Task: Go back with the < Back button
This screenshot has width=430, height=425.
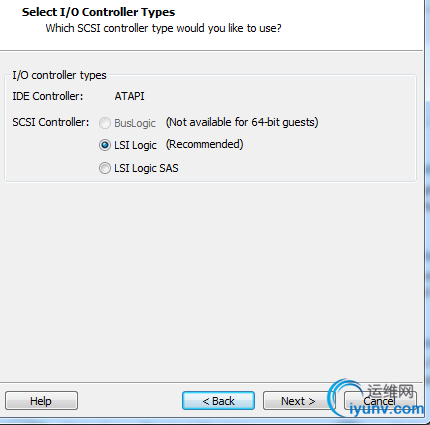Action: (219, 401)
